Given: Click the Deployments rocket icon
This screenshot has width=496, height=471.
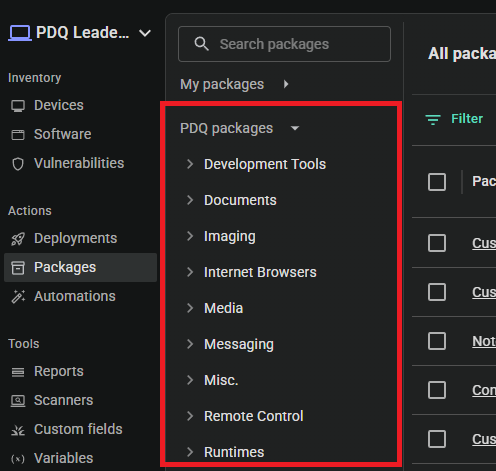Looking at the screenshot, I should (x=18, y=239).
